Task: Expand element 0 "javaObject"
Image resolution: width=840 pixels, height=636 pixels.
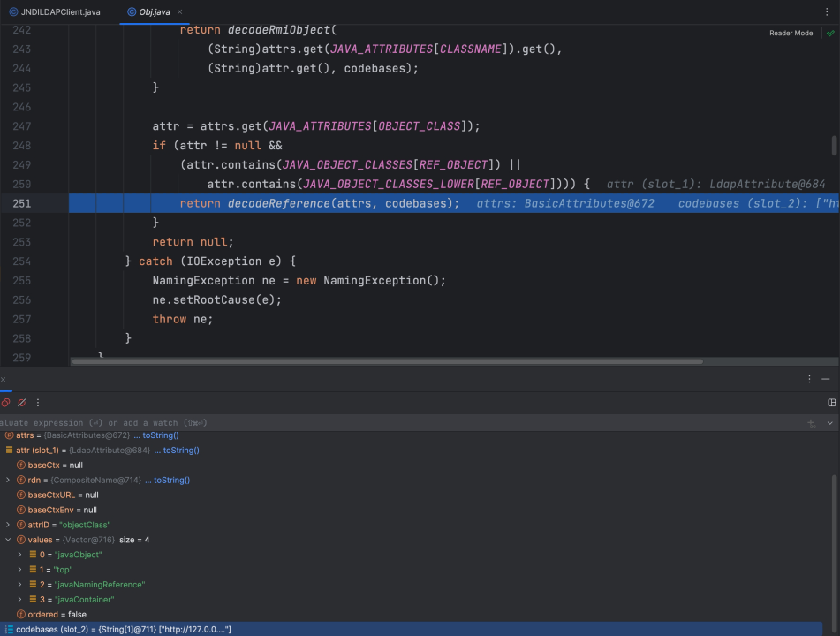Action: click(x=19, y=555)
